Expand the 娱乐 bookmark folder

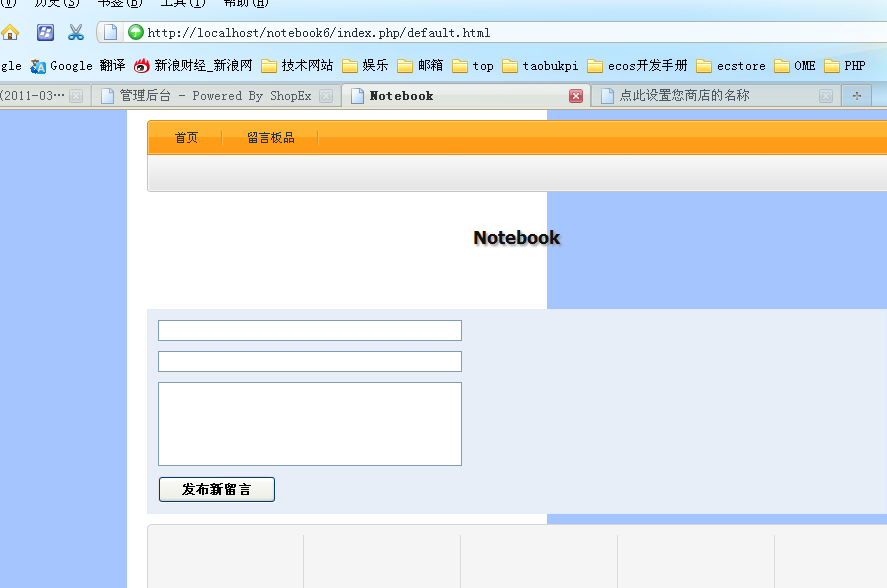pos(365,66)
